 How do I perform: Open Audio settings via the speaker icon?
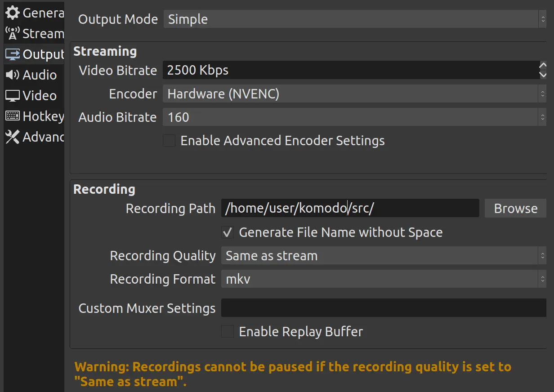pyautogui.click(x=12, y=75)
